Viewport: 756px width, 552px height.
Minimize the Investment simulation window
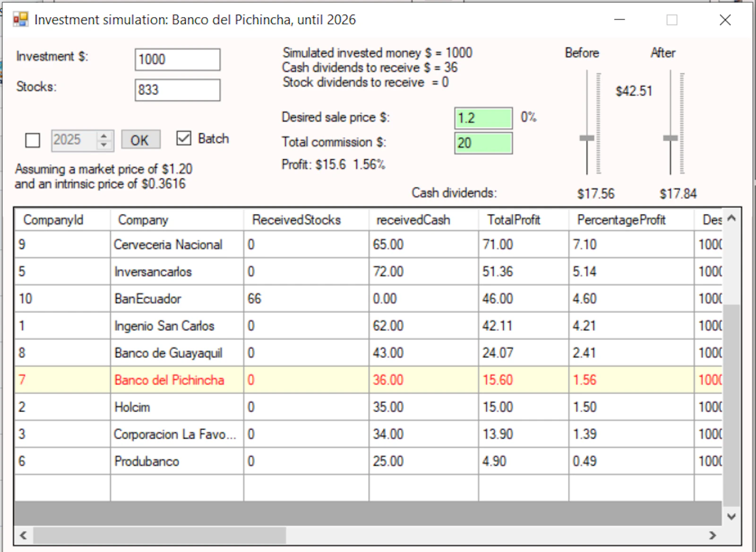click(619, 20)
